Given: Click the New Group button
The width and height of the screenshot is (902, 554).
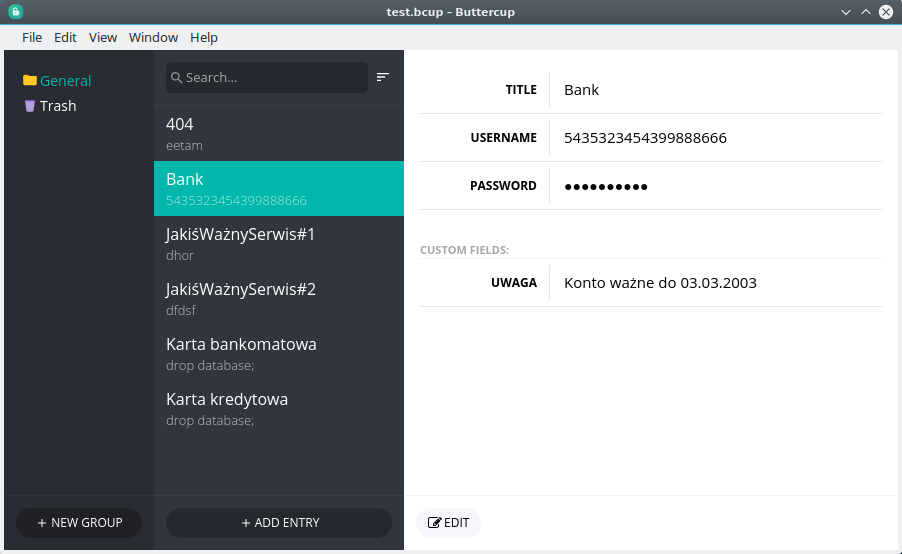Looking at the screenshot, I should [x=79, y=523].
